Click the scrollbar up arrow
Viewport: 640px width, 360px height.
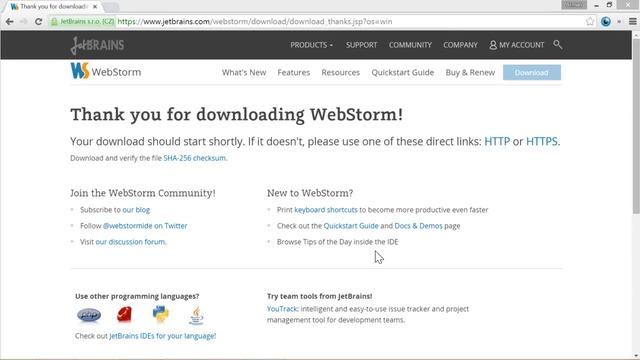coord(636,35)
